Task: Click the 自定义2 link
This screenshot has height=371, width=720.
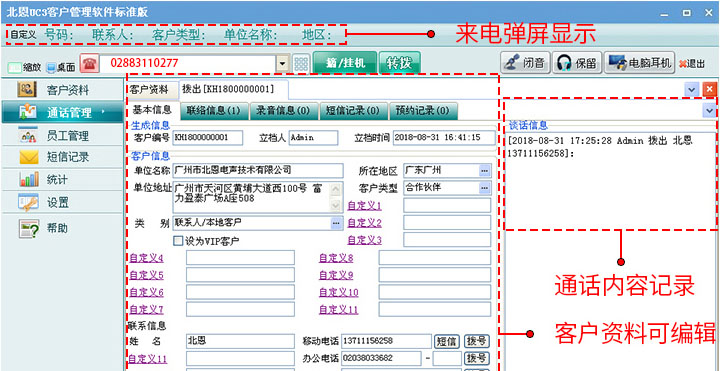Action: pos(365,223)
